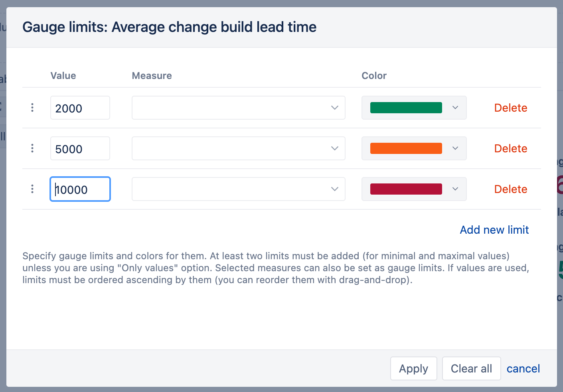The width and height of the screenshot is (563, 392).
Task: Delete the 5000 gauge limit
Action: (x=510, y=148)
